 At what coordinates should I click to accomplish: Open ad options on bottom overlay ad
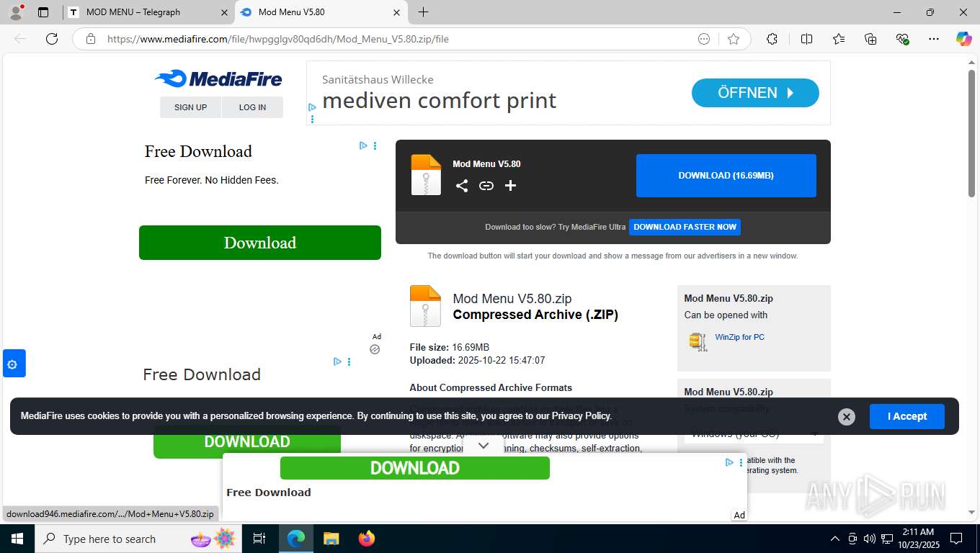(x=741, y=462)
